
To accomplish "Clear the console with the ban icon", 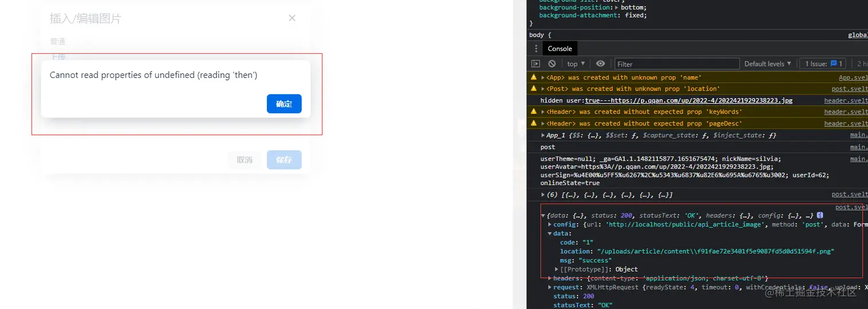I will pyautogui.click(x=552, y=64).
